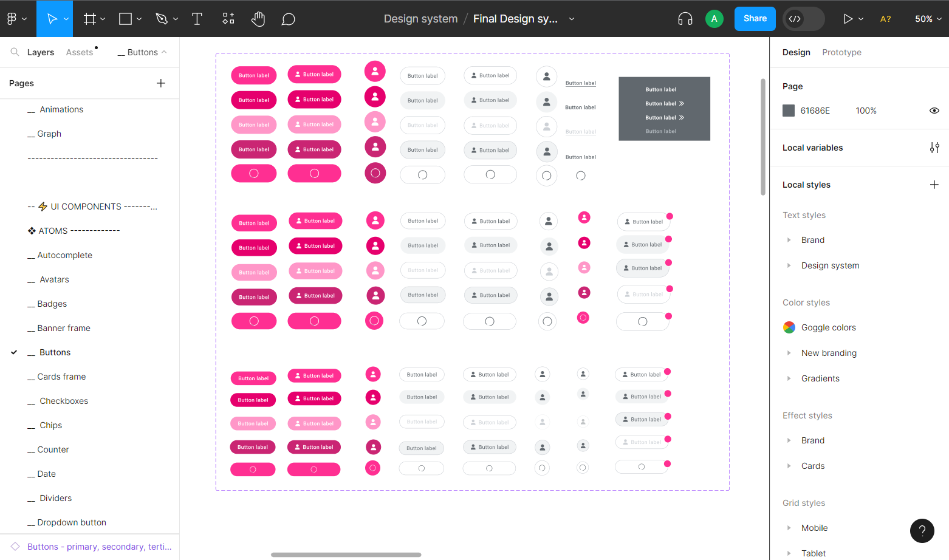
Task: Select the Checkboxes page
Action: (x=64, y=401)
